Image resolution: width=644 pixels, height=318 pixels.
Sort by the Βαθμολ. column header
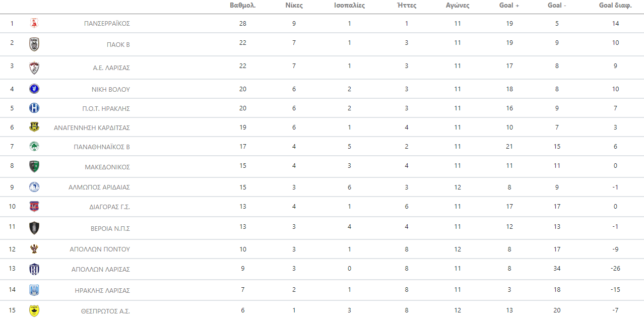point(242,6)
